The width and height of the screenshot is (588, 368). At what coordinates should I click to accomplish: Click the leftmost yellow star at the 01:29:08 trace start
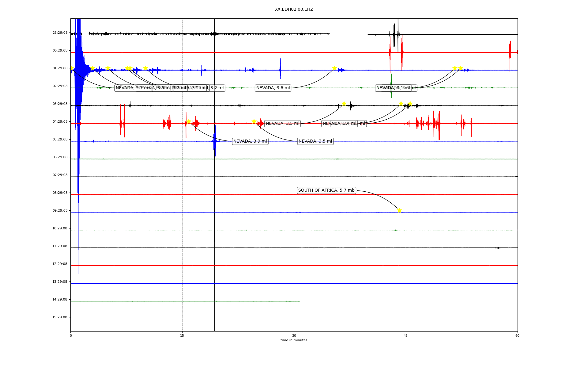click(71, 68)
